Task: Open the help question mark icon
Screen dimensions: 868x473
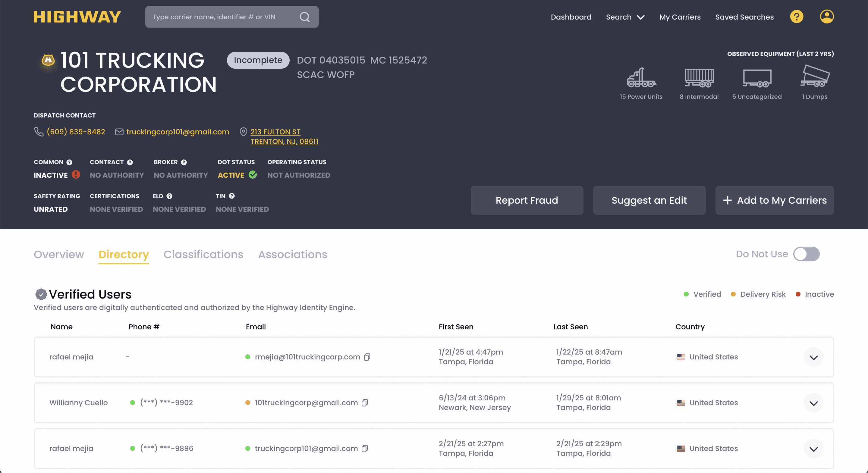Action: [797, 17]
